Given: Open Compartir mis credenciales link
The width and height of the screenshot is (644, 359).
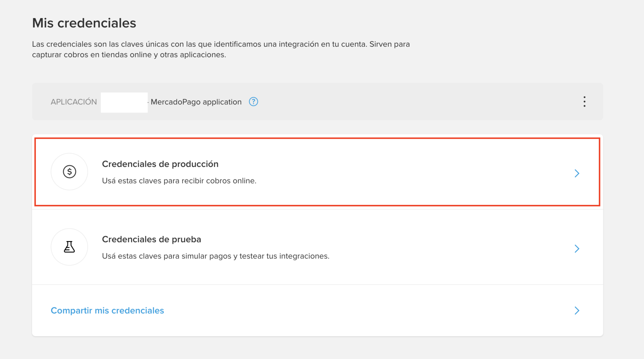Looking at the screenshot, I should [x=107, y=311].
